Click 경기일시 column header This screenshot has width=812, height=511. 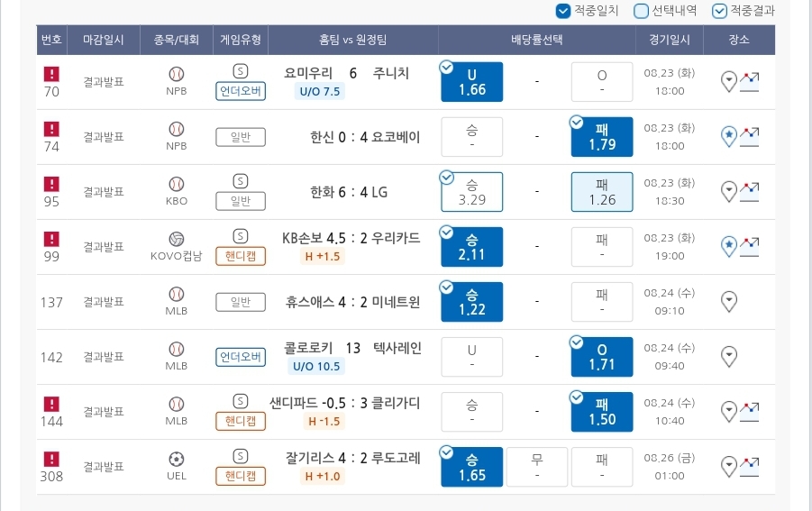669,40
